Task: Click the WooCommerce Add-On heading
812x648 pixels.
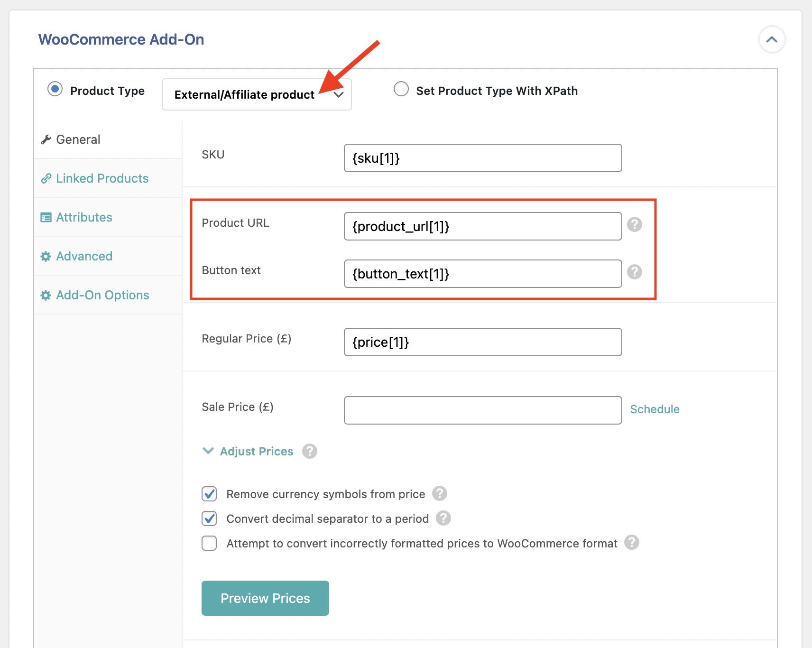Action: coord(121,39)
